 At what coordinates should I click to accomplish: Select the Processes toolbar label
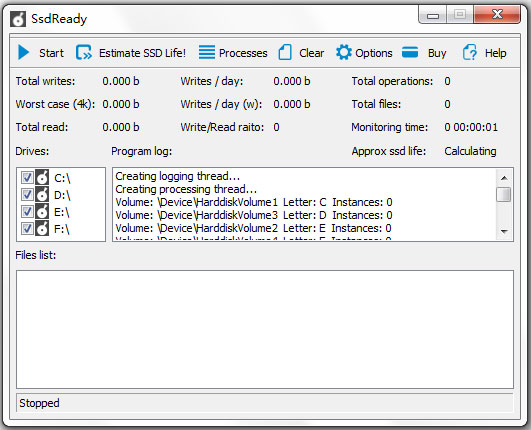[243, 53]
